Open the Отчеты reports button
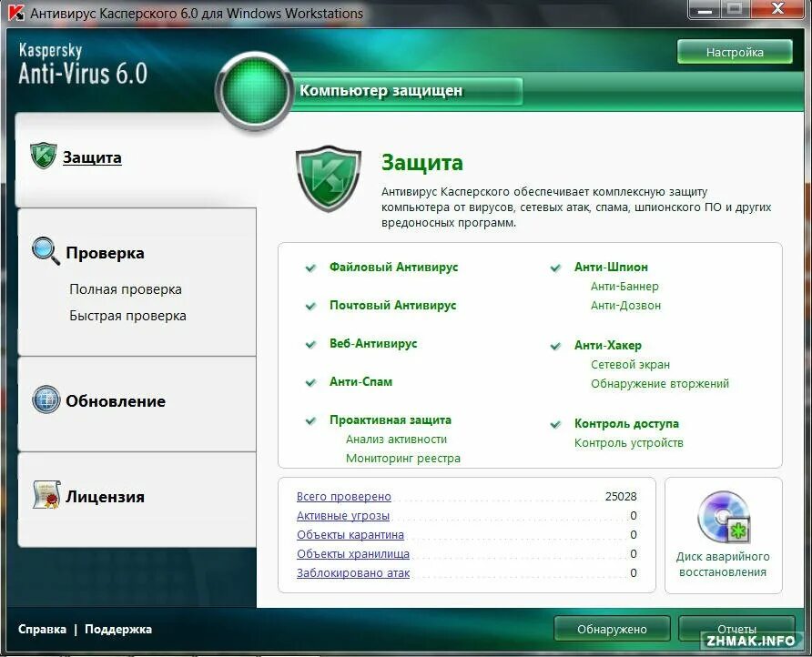Viewport: 812px width, 657px height. pyautogui.click(x=736, y=629)
